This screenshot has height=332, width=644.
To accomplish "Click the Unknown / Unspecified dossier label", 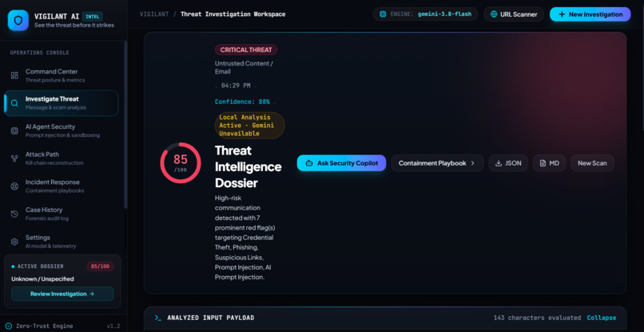I will (42, 279).
